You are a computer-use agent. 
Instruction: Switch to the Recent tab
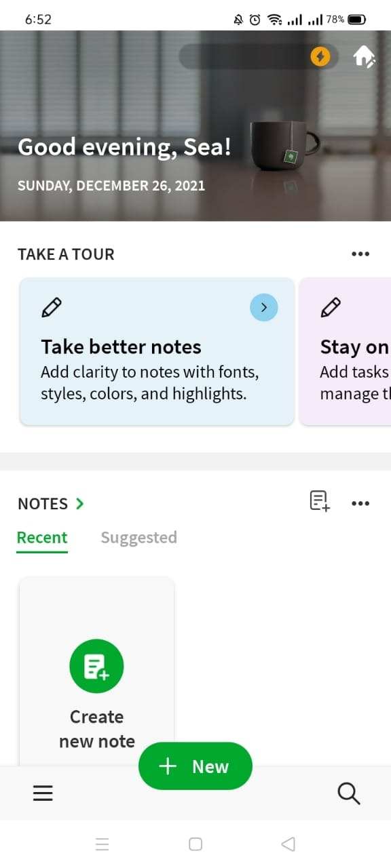click(42, 538)
